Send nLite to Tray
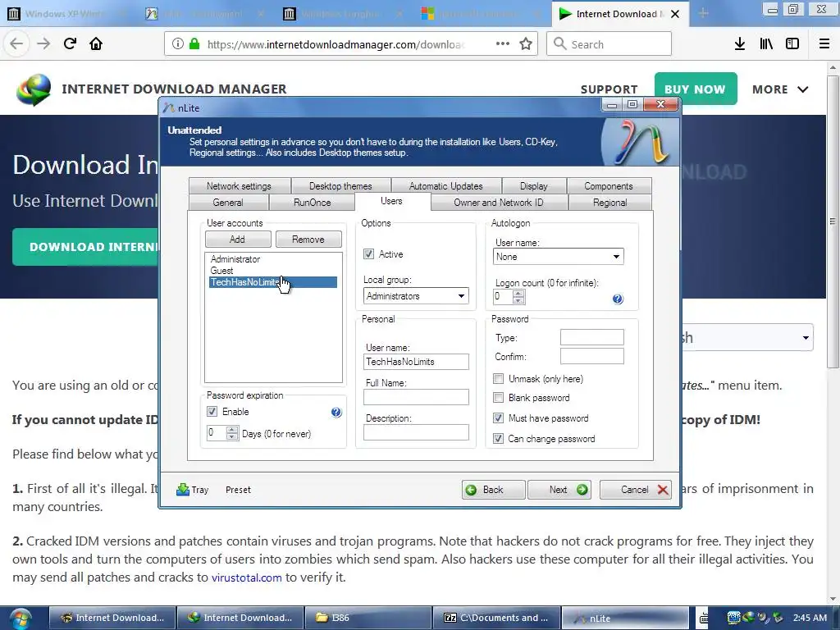The image size is (840, 630). [192, 490]
